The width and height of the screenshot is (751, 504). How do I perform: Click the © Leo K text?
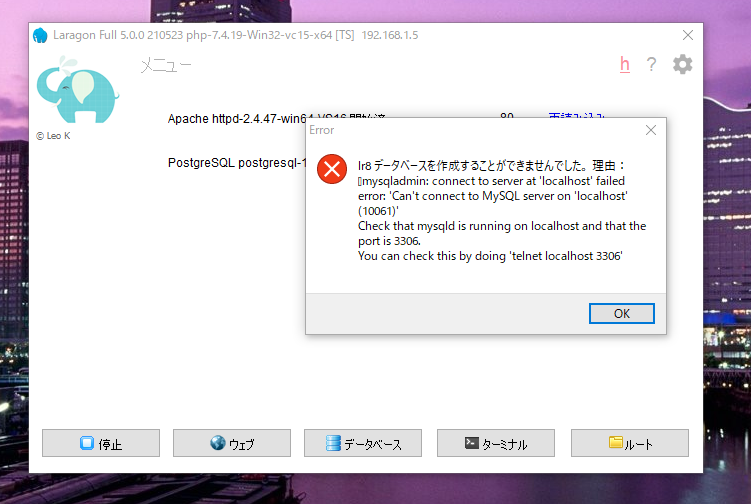53,136
